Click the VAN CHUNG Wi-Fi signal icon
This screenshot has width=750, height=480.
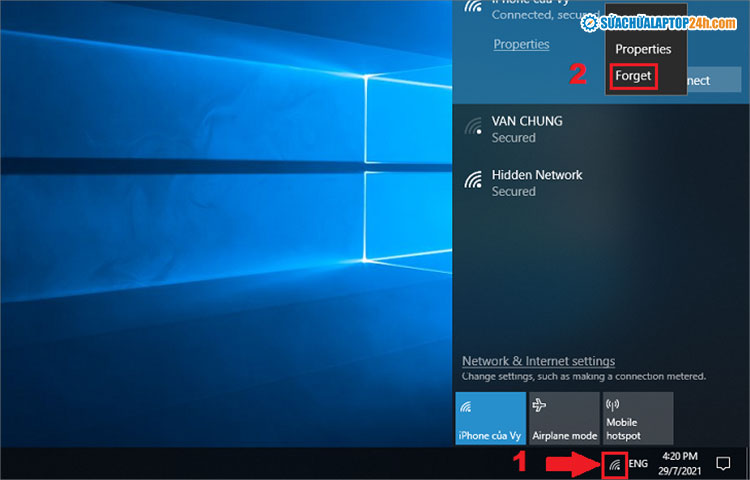[473, 127]
